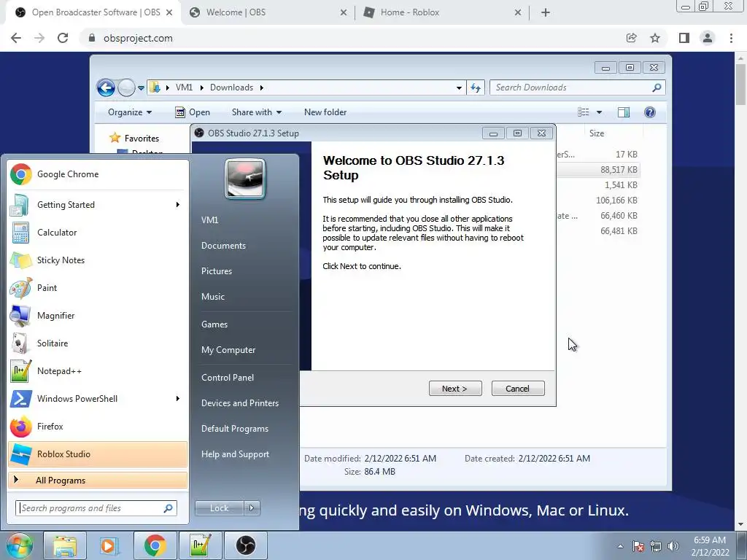Open File Explorer from the taskbar
The height and width of the screenshot is (560, 747).
65,545
